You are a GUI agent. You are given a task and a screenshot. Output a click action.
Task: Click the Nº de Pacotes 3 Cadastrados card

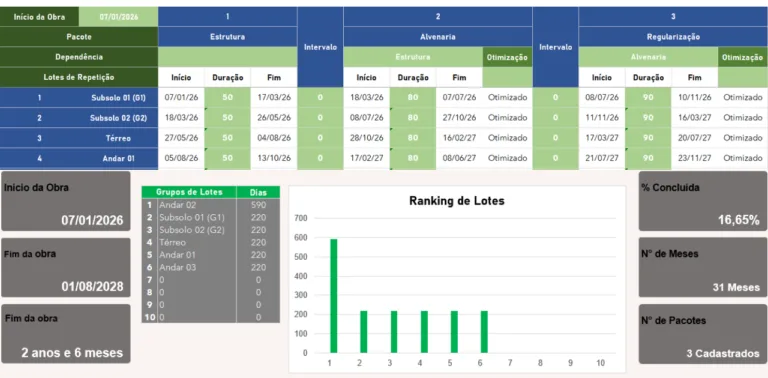702,333
